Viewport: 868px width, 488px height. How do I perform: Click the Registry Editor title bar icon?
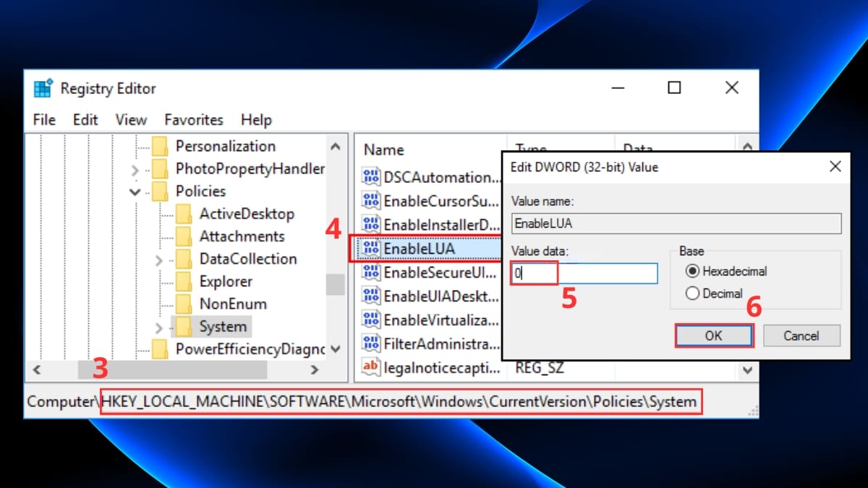[41, 87]
